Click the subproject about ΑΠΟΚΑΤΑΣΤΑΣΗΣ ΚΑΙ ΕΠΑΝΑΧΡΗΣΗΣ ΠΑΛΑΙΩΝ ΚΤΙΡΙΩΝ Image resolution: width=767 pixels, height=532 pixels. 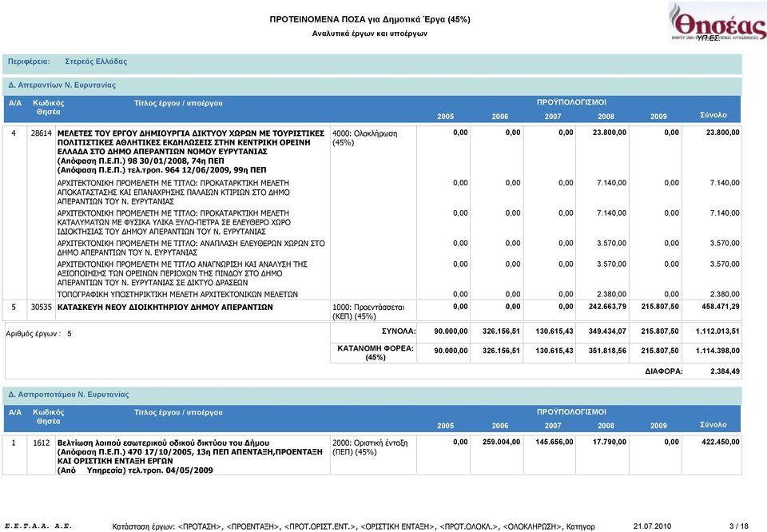[173, 193]
